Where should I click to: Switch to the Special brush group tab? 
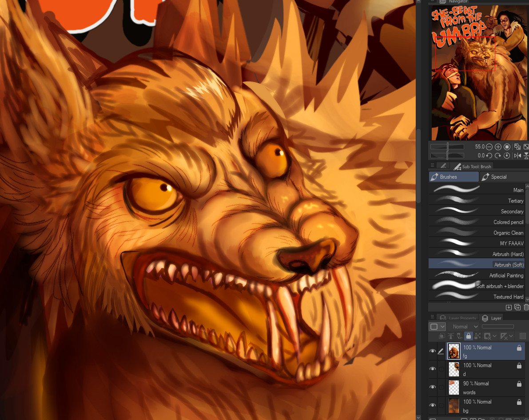499,177
